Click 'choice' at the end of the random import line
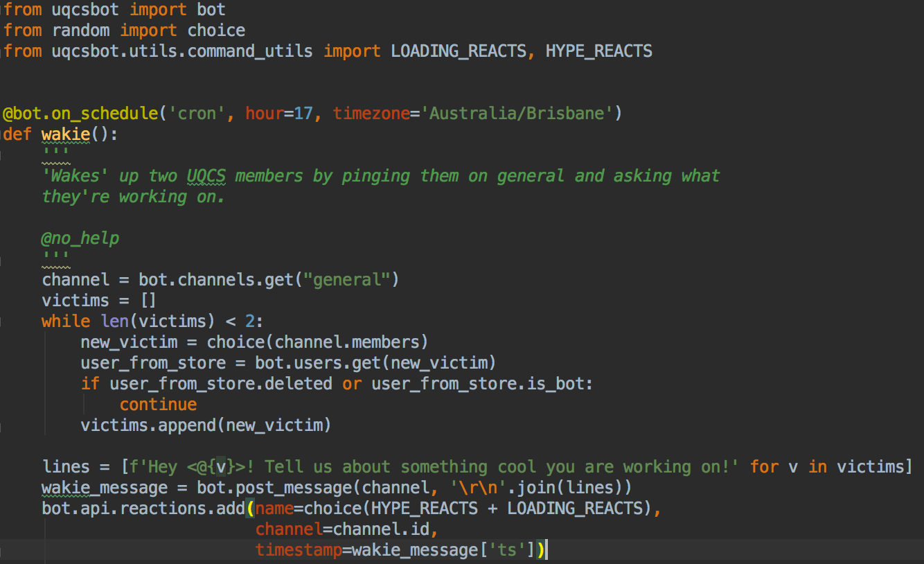The width and height of the screenshot is (924, 564). pyautogui.click(x=216, y=30)
